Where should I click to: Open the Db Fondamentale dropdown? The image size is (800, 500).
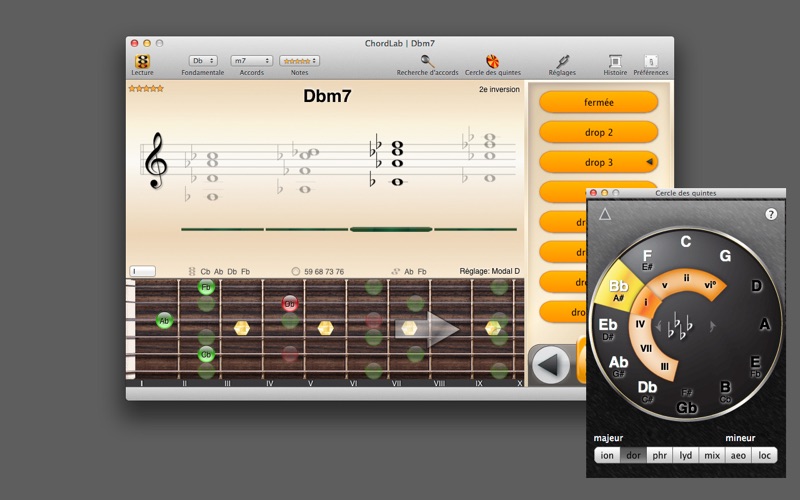[x=203, y=61]
